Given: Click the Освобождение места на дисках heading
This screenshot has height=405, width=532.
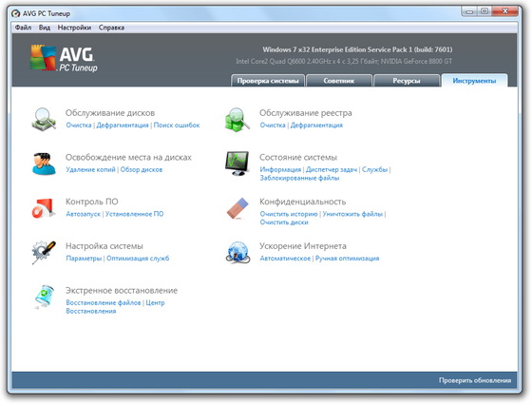Looking at the screenshot, I should tap(128, 157).
